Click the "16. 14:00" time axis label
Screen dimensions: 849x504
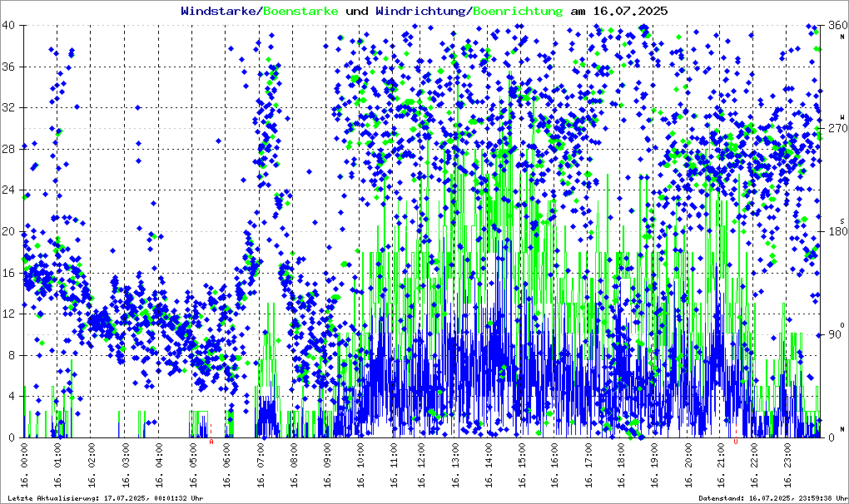coord(488,465)
